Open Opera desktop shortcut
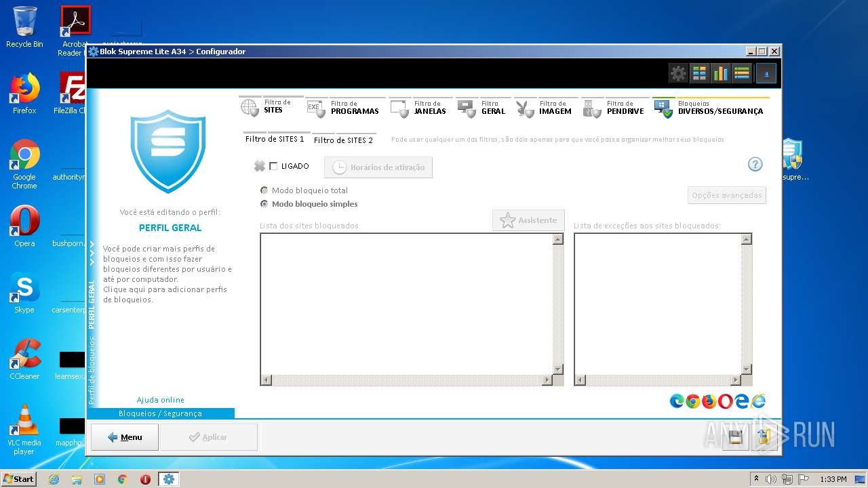Viewport: 868px width, 488px height. (24, 226)
